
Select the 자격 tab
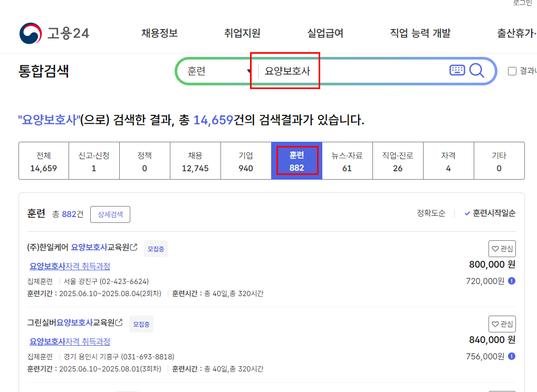(448, 161)
